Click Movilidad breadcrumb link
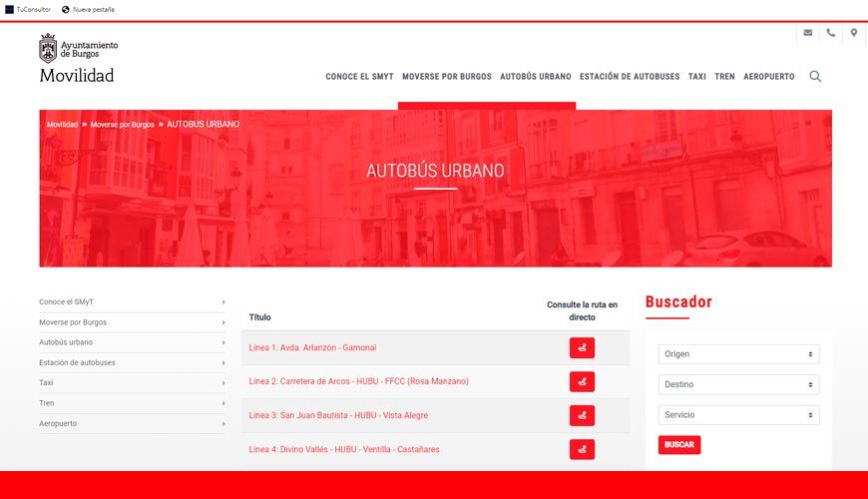This screenshot has width=868, height=499. pyautogui.click(x=62, y=124)
